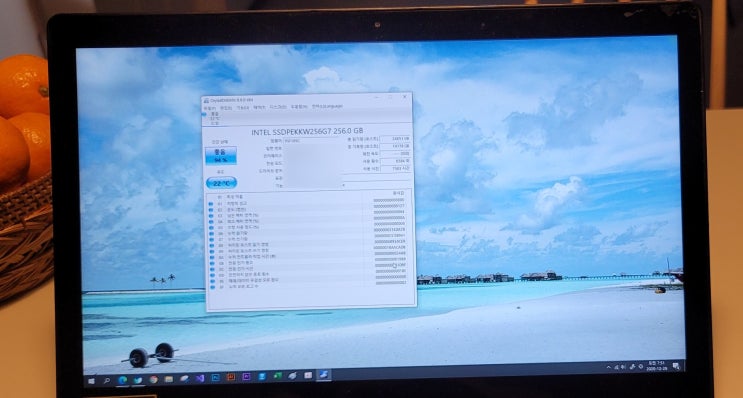Open the Function menu in CrystalDiskInfo

(243, 108)
